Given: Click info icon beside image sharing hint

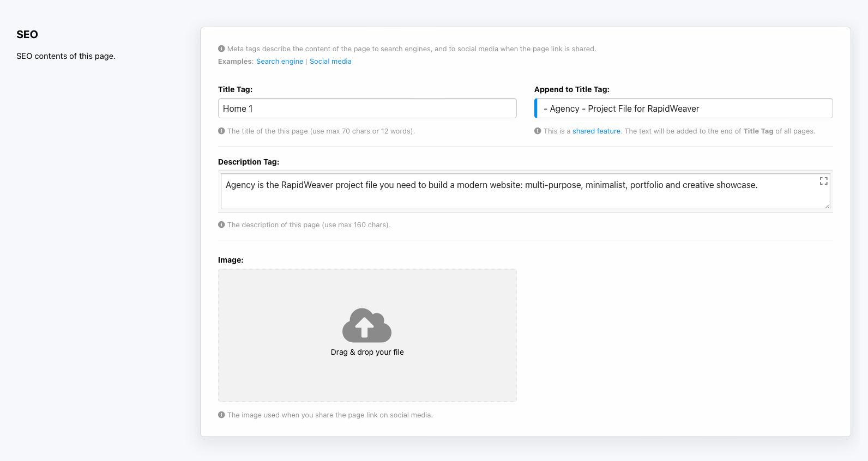Looking at the screenshot, I should [221, 415].
